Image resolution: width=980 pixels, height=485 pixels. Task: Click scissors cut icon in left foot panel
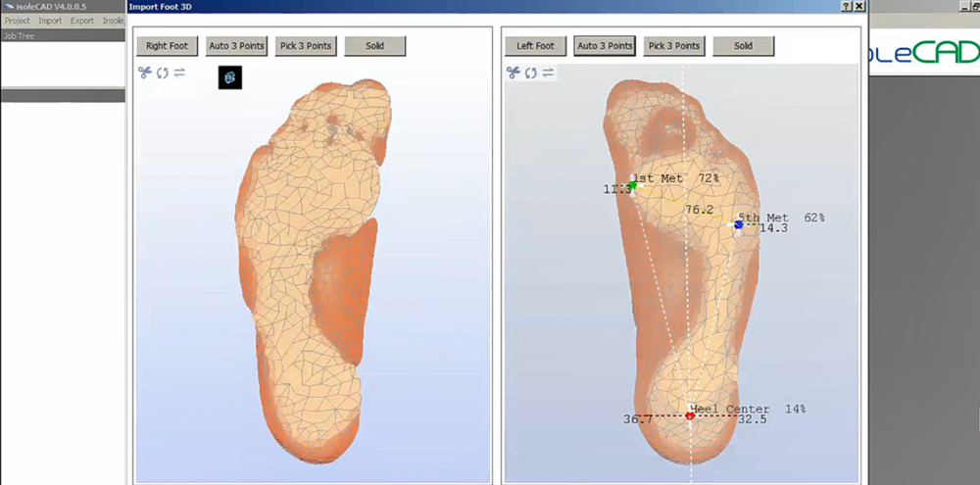point(513,73)
